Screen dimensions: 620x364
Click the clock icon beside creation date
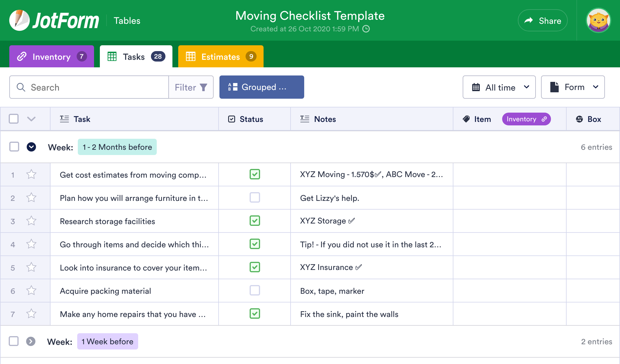366,29
